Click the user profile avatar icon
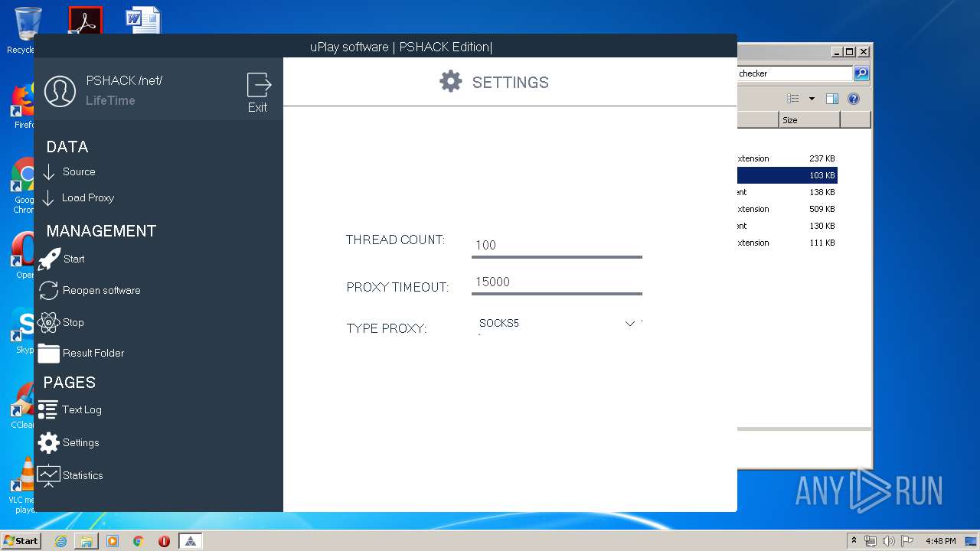The height and width of the screenshot is (551, 980). point(60,91)
